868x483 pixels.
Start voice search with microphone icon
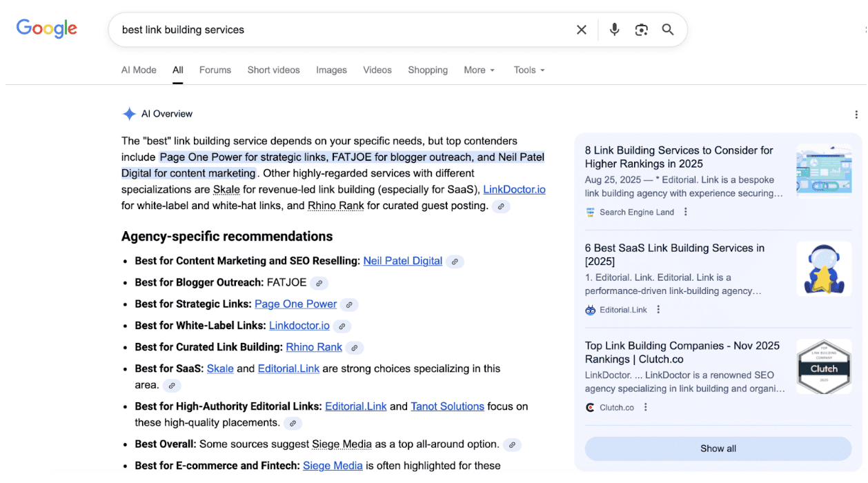pos(614,30)
